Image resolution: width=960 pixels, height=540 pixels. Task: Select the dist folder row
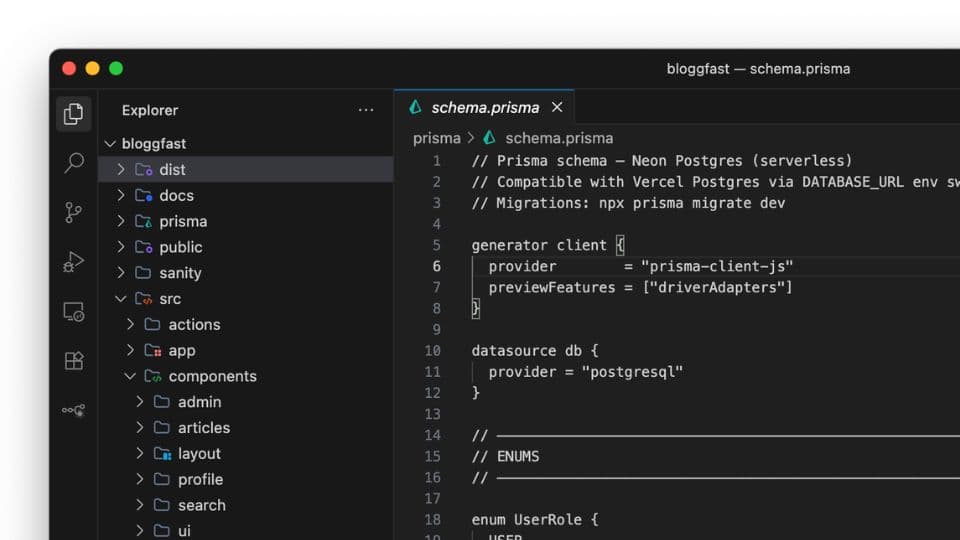(246, 170)
